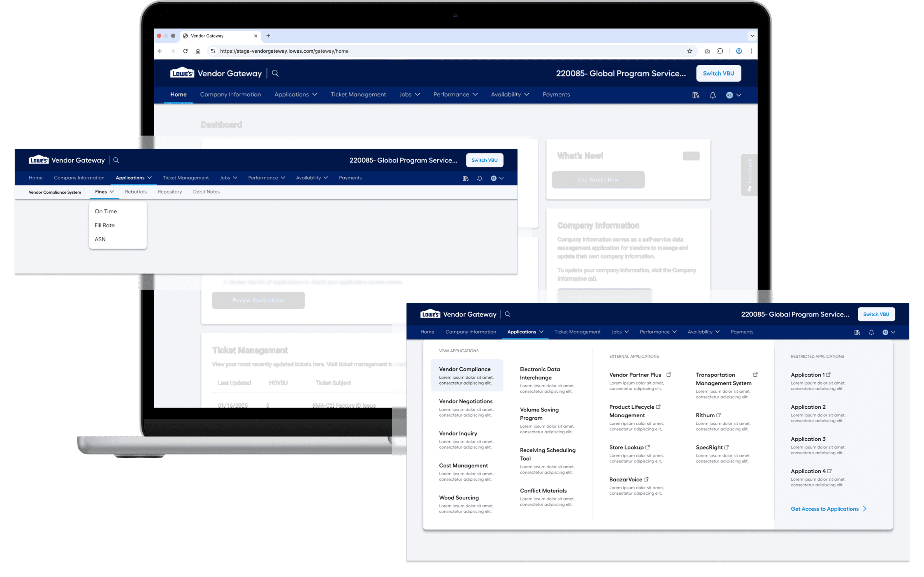The image size is (924, 577).
Task: Click the search icon beside Vendor Gateway header
Action: (x=275, y=73)
